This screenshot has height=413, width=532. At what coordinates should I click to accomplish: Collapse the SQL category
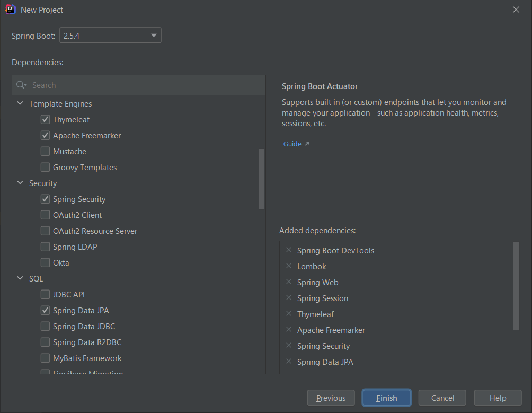coord(20,278)
